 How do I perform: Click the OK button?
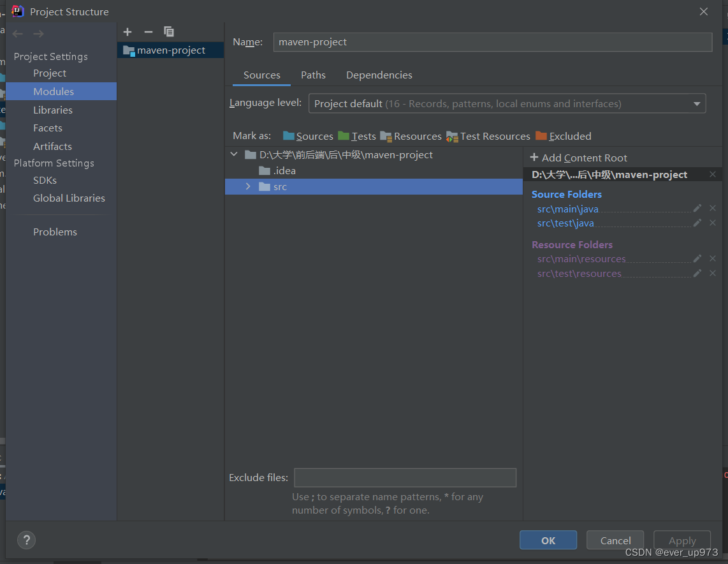pos(548,540)
